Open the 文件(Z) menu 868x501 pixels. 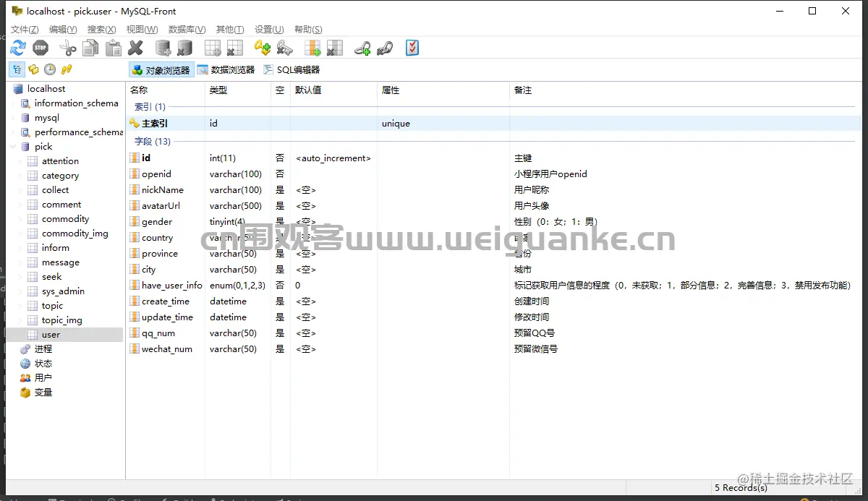click(x=25, y=30)
